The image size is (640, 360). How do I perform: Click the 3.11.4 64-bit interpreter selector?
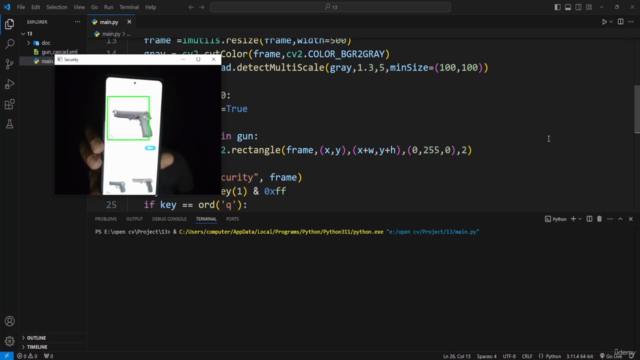579,356
